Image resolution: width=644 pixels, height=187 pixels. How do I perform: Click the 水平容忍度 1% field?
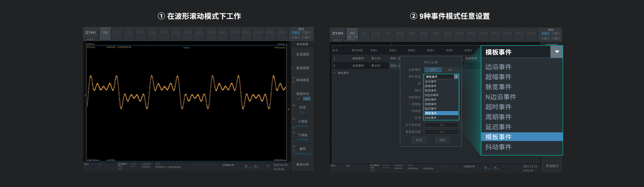[x=441, y=125]
